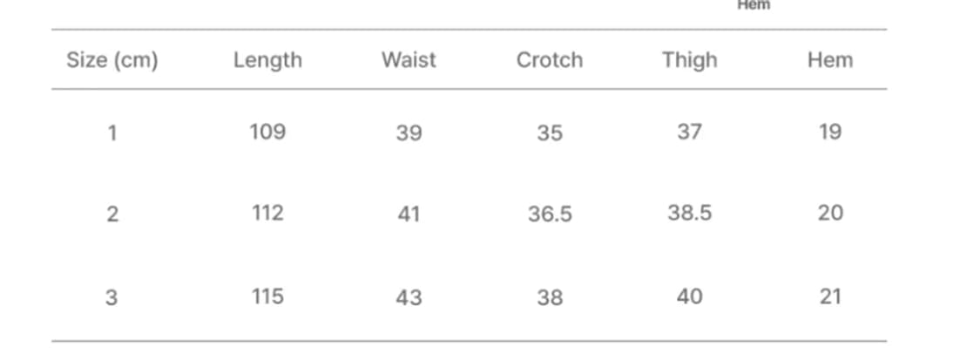Select the Crotch column header
980x361 pixels.
click(x=550, y=60)
